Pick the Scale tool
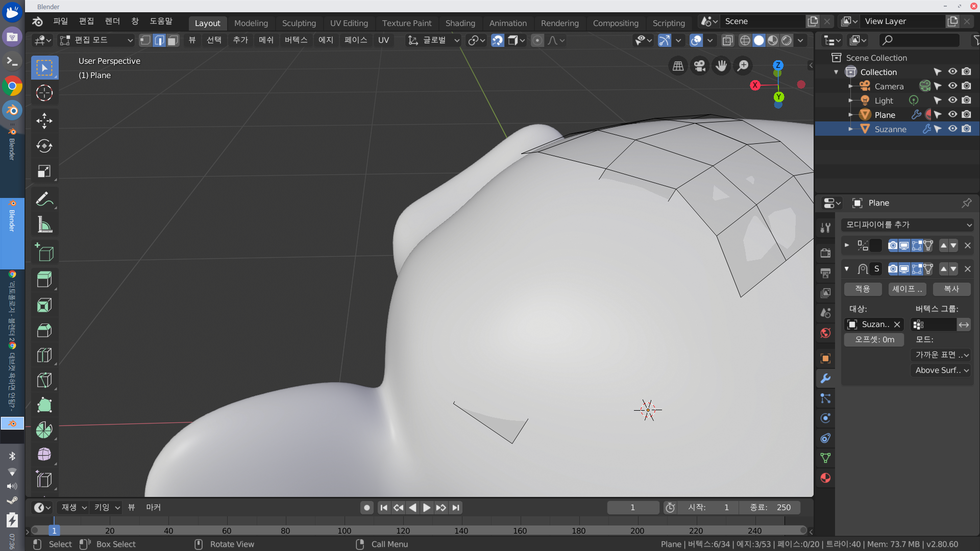This screenshot has width=980, height=551. tap(44, 171)
